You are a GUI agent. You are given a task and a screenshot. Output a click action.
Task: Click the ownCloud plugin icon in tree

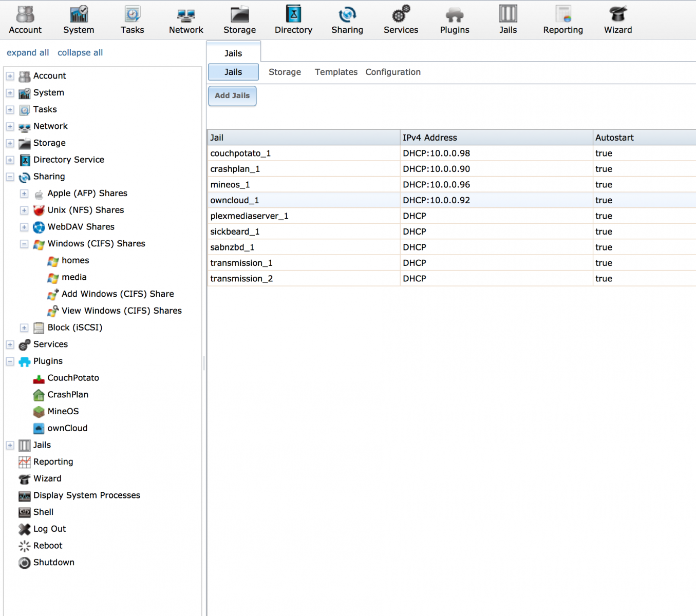(39, 428)
